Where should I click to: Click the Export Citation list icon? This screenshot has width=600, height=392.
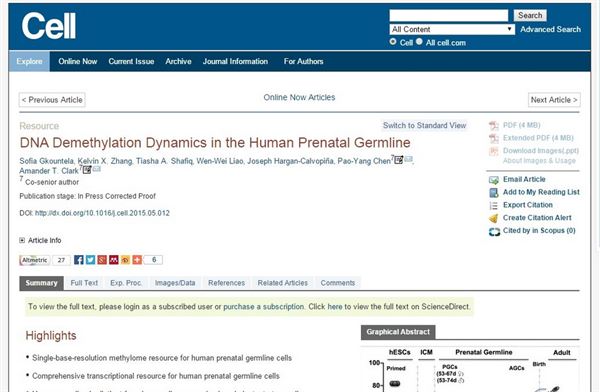(494, 206)
